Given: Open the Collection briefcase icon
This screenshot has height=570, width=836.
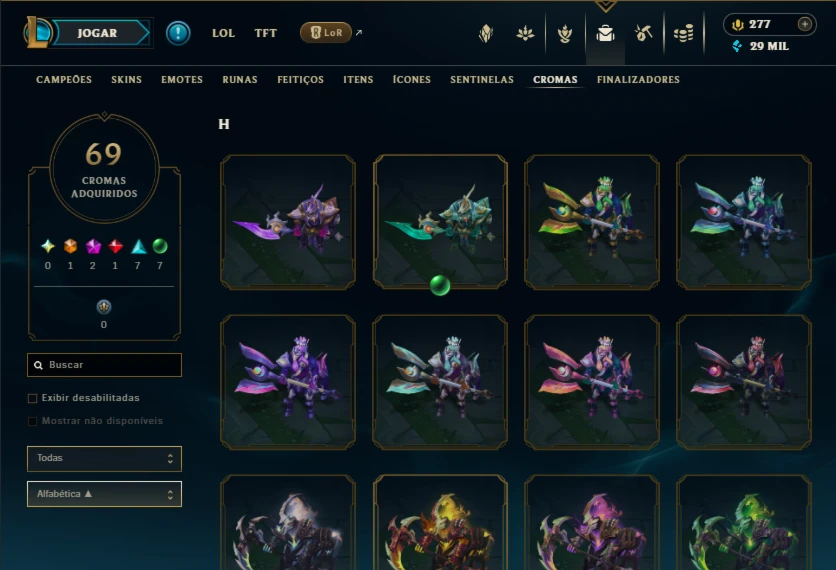Looking at the screenshot, I should [x=605, y=34].
